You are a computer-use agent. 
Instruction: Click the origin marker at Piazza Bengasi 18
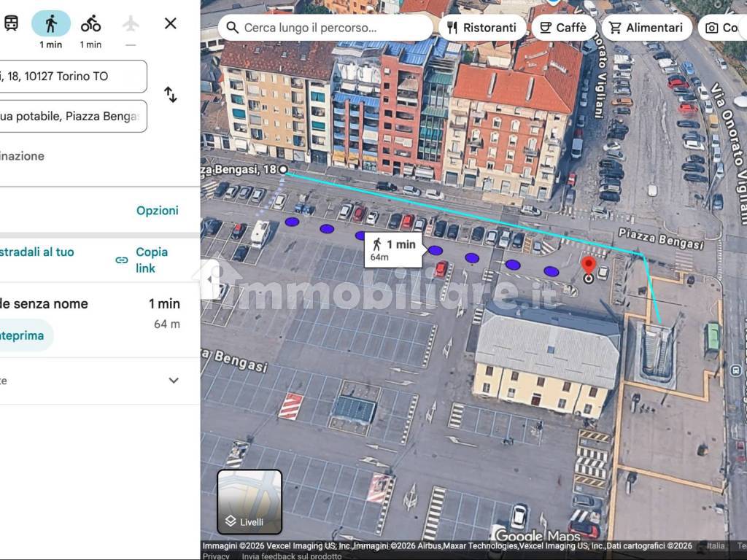click(x=283, y=169)
